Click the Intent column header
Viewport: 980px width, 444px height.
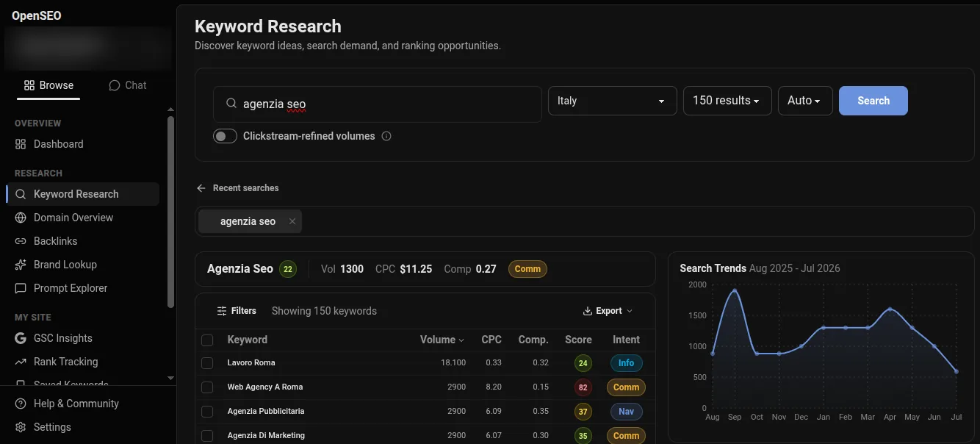coord(626,340)
